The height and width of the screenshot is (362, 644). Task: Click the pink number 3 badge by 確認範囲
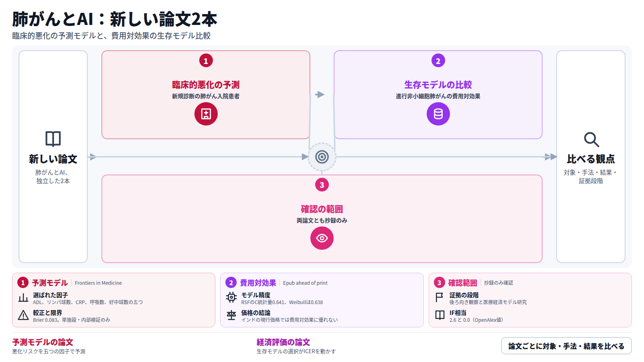pyautogui.click(x=439, y=283)
